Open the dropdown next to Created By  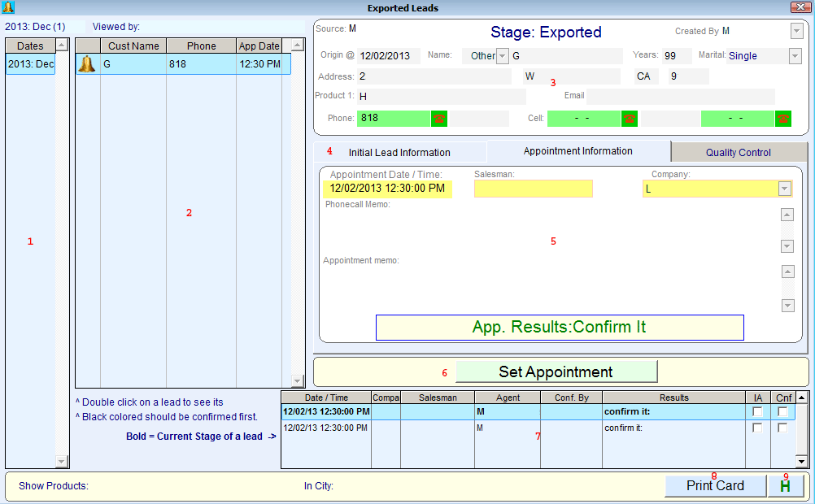point(796,31)
